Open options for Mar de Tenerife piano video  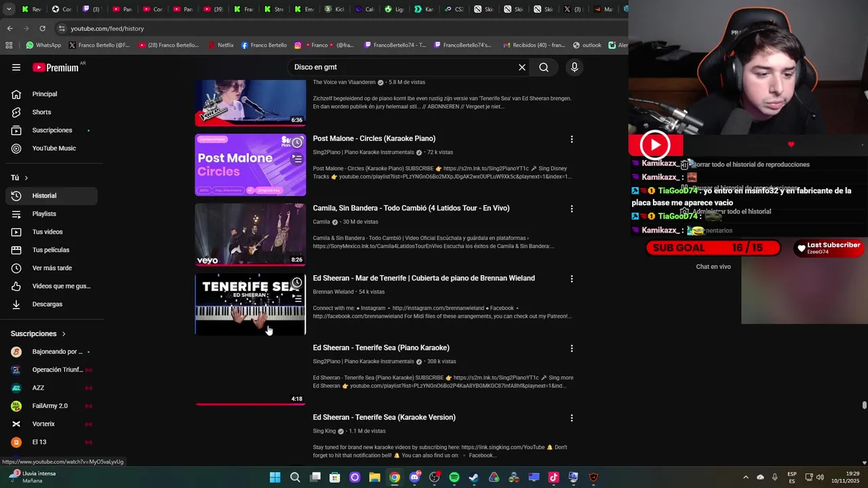(572, 279)
